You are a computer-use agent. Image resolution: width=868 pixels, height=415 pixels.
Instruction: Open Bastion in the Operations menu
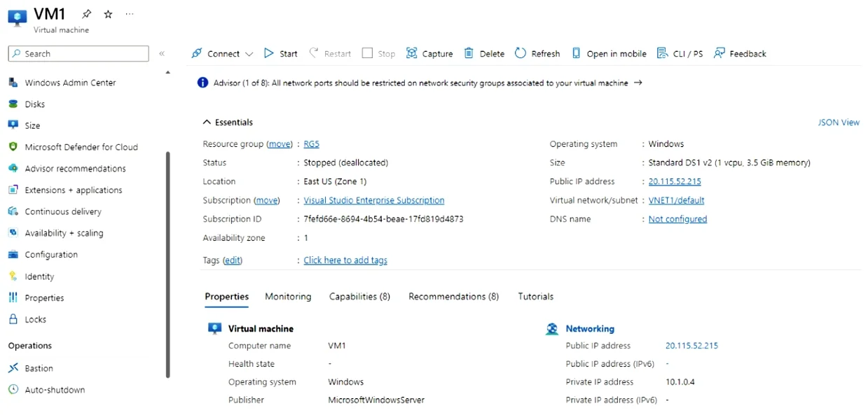(39, 368)
